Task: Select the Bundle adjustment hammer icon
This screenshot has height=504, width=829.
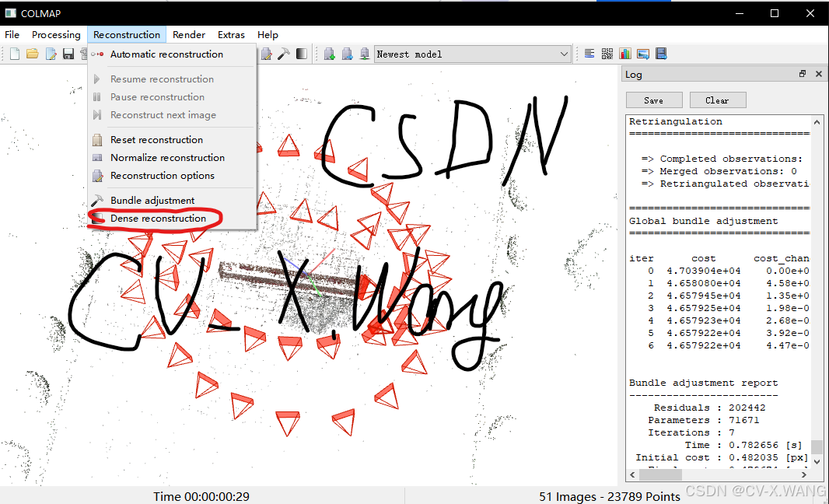Action: [285, 53]
